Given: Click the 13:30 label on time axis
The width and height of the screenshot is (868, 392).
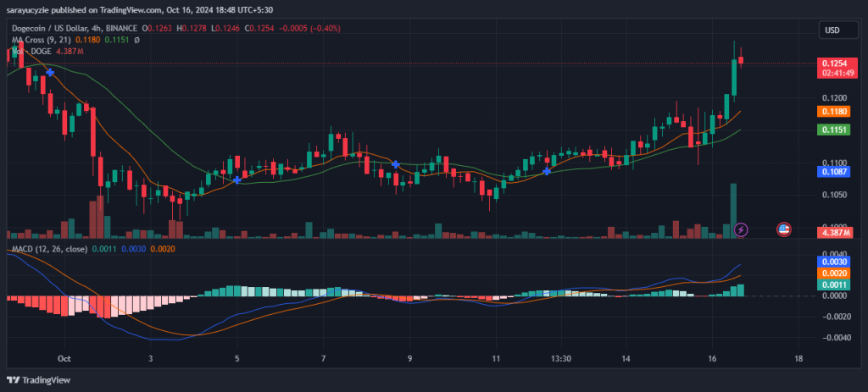Looking at the screenshot, I should point(560,358).
